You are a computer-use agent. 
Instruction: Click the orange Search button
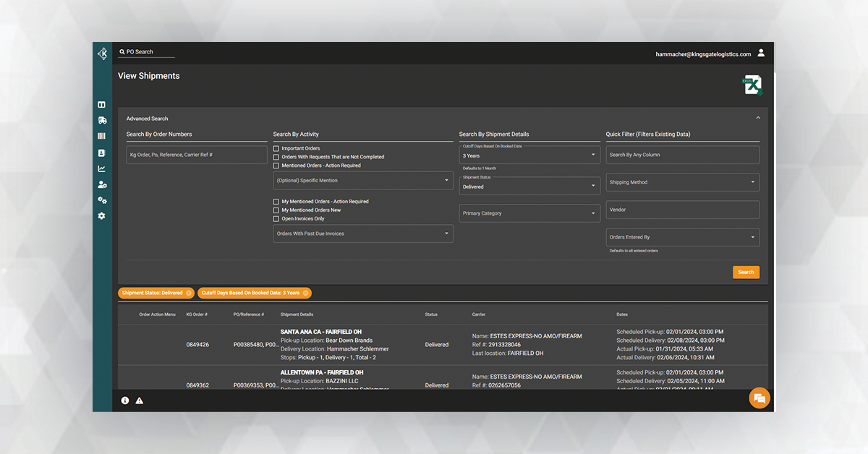(x=746, y=272)
